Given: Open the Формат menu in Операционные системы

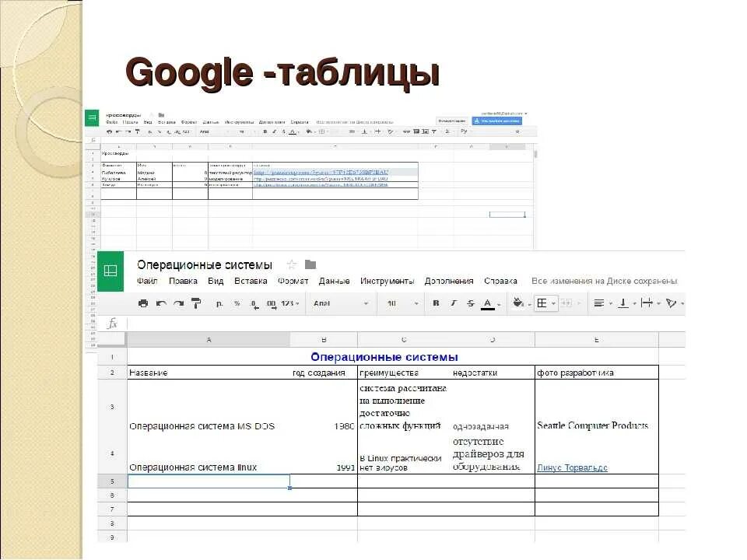Looking at the screenshot, I should [293, 281].
